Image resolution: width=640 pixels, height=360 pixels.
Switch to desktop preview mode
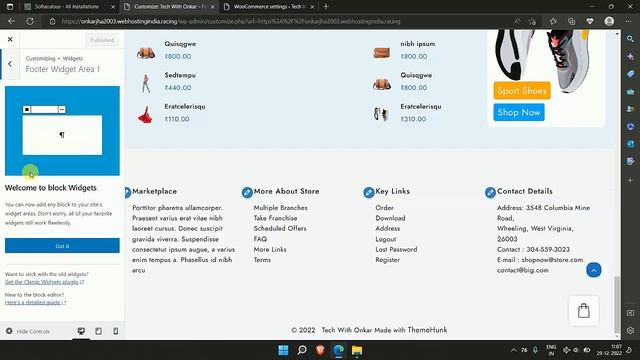point(81,331)
